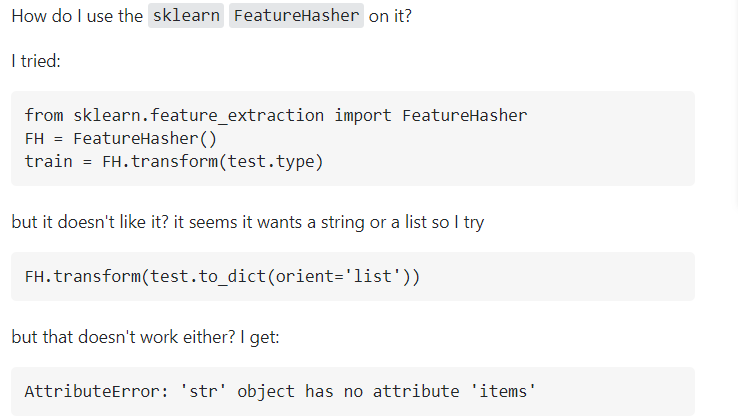Click the 'I tried:' paragraph
Screen dimensions: 738x418
36,62
